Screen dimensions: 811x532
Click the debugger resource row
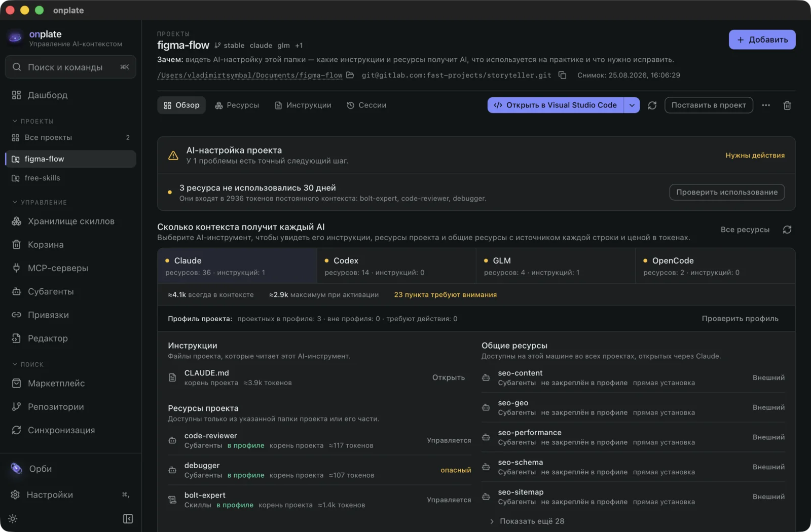click(319, 470)
